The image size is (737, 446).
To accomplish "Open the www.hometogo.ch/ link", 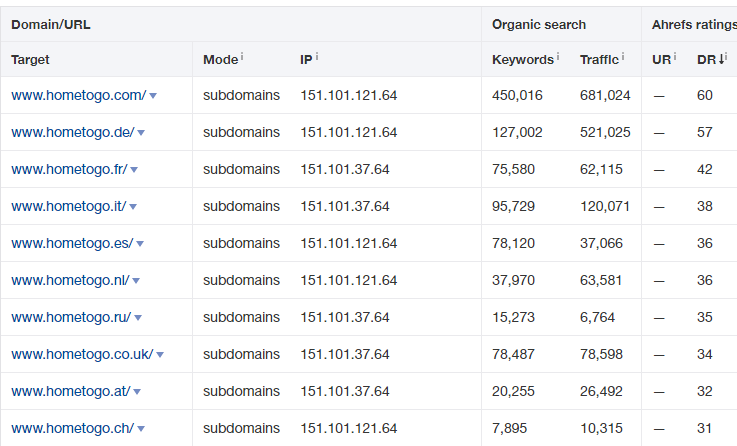I will pyautogui.click(x=73, y=429).
